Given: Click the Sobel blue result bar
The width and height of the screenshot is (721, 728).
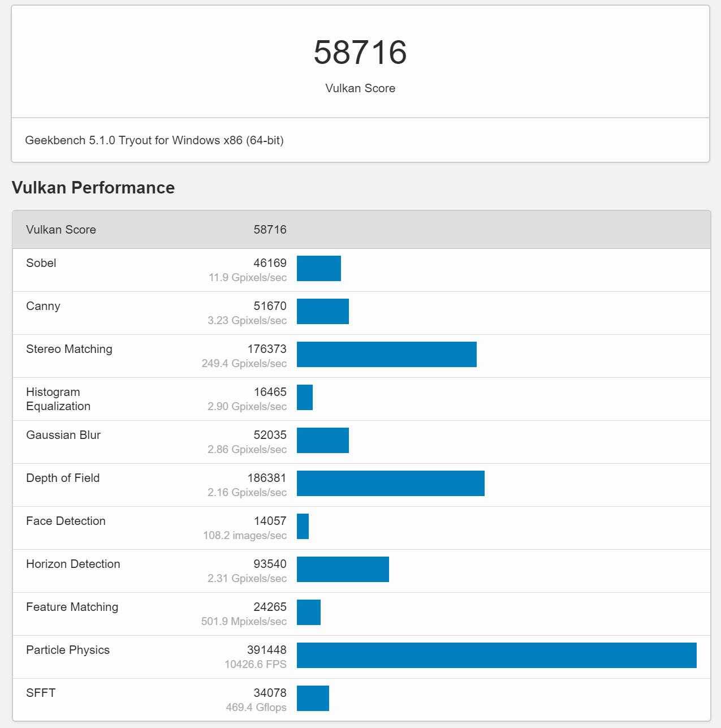Looking at the screenshot, I should [x=319, y=268].
